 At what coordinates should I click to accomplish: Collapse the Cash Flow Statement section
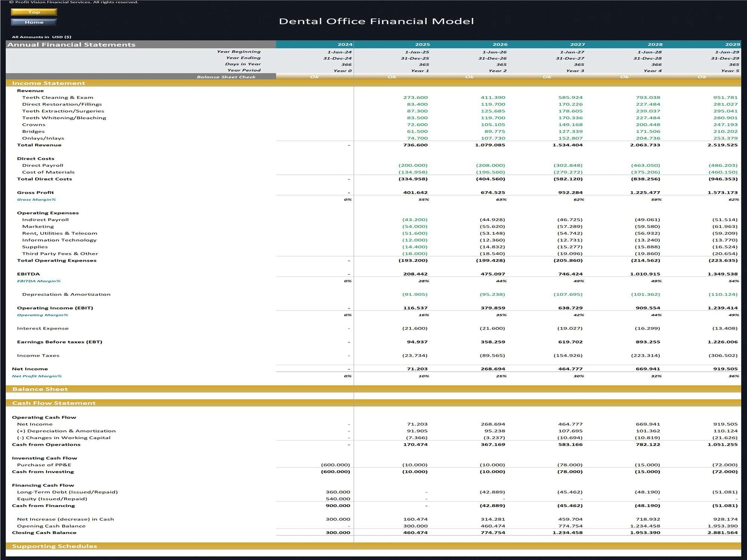coord(54,403)
